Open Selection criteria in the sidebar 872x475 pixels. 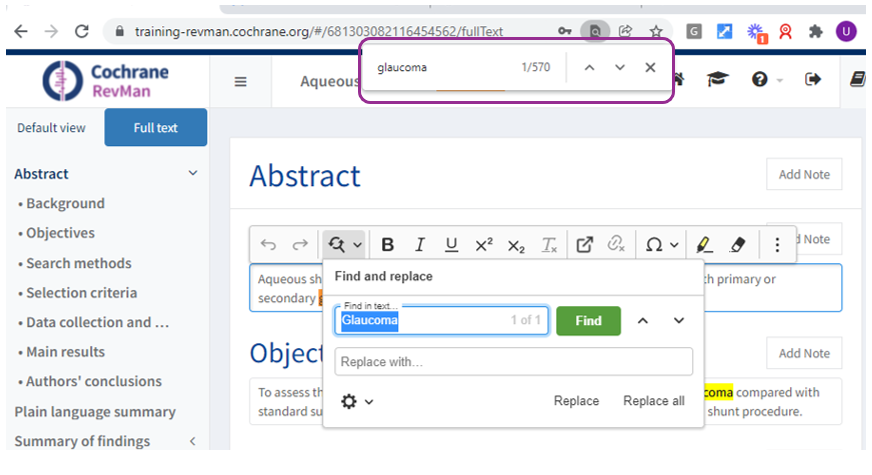[81, 293]
